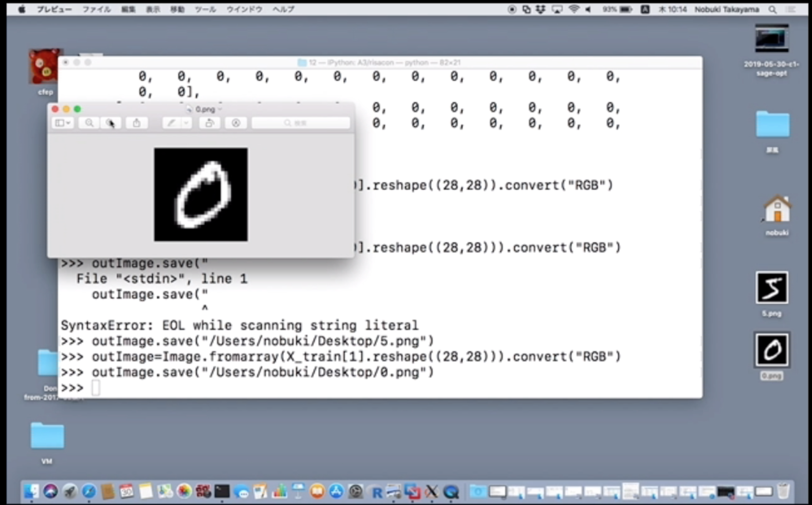Open the ヘルプ menu
The width and height of the screenshot is (812, 505).
pyautogui.click(x=283, y=10)
